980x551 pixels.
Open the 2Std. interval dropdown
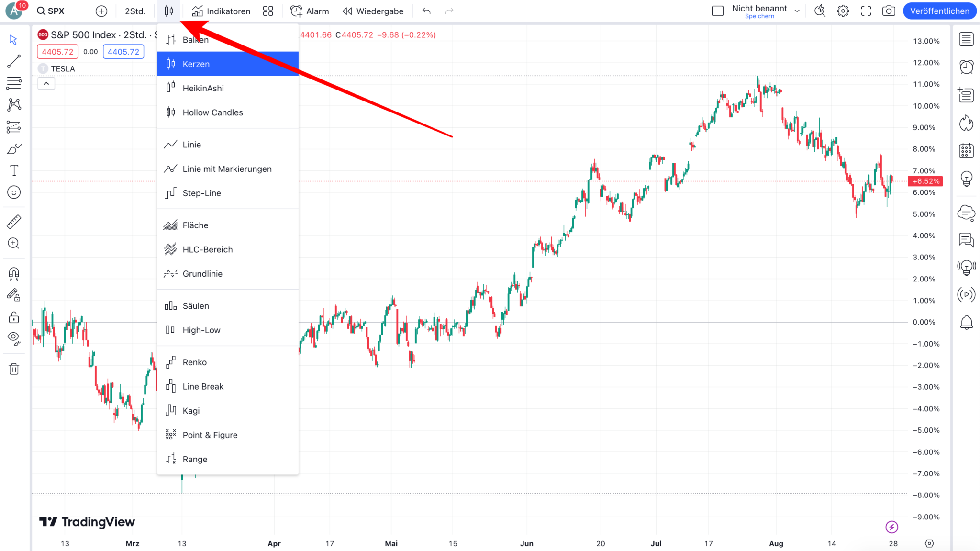tap(135, 11)
